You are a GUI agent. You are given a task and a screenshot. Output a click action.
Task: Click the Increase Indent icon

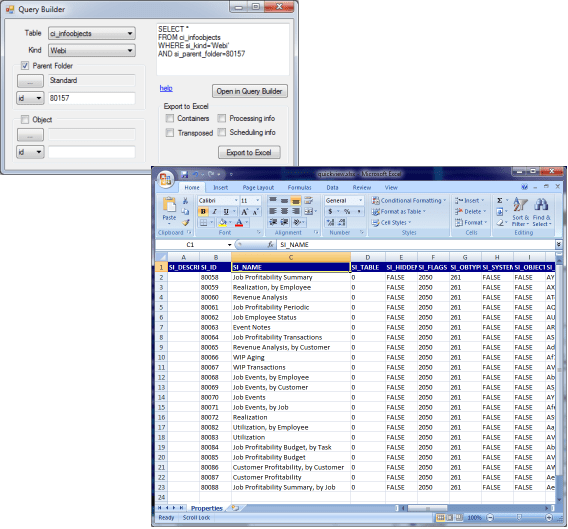pyautogui.click(x=285, y=222)
